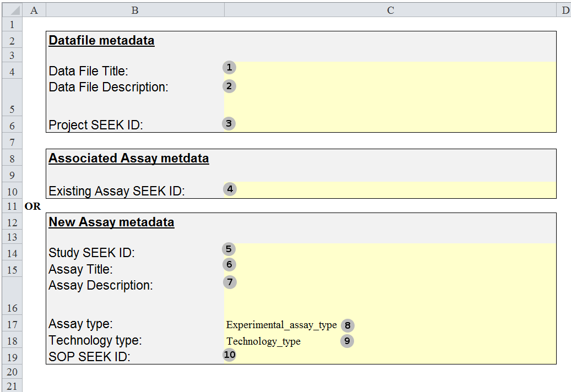Image resolution: width=571 pixels, height=392 pixels.
Task: Select the column B header
Action: point(134,9)
